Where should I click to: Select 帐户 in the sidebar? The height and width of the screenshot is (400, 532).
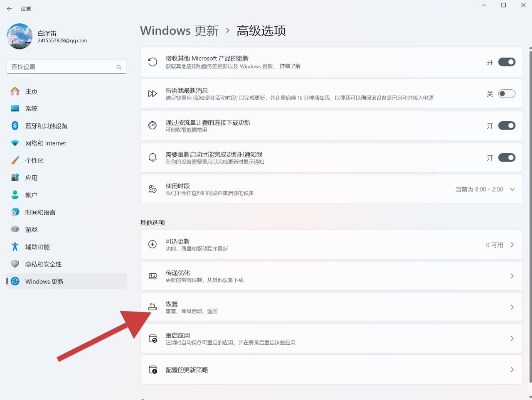tap(66, 195)
